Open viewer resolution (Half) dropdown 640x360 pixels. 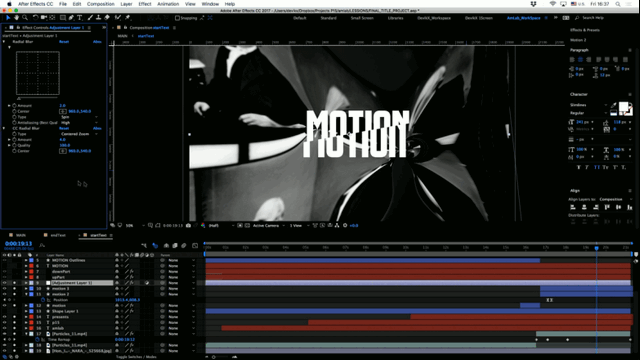pos(221,225)
